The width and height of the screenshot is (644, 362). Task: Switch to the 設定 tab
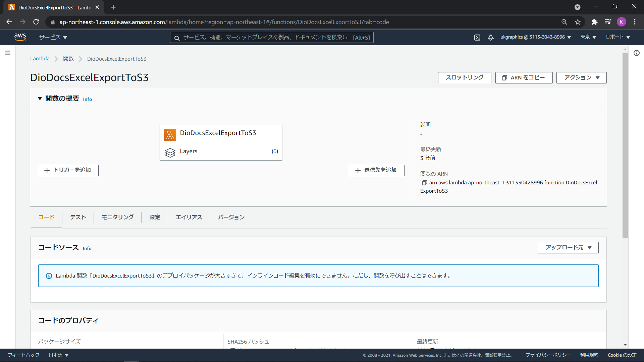(155, 218)
